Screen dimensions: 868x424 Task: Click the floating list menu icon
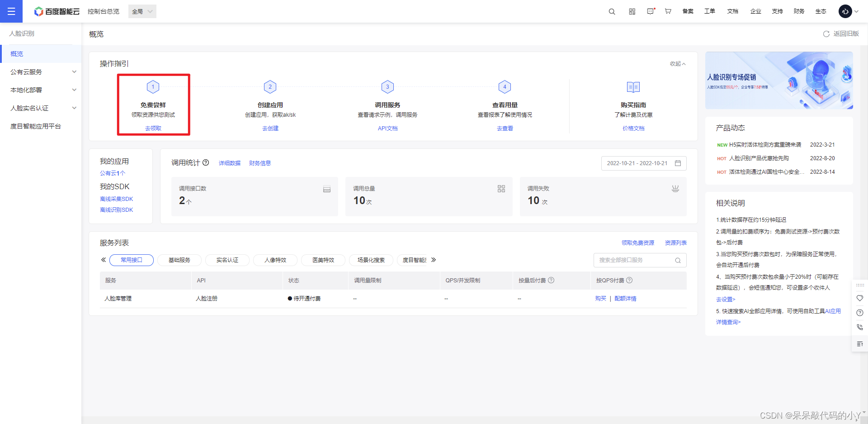[x=860, y=344]
